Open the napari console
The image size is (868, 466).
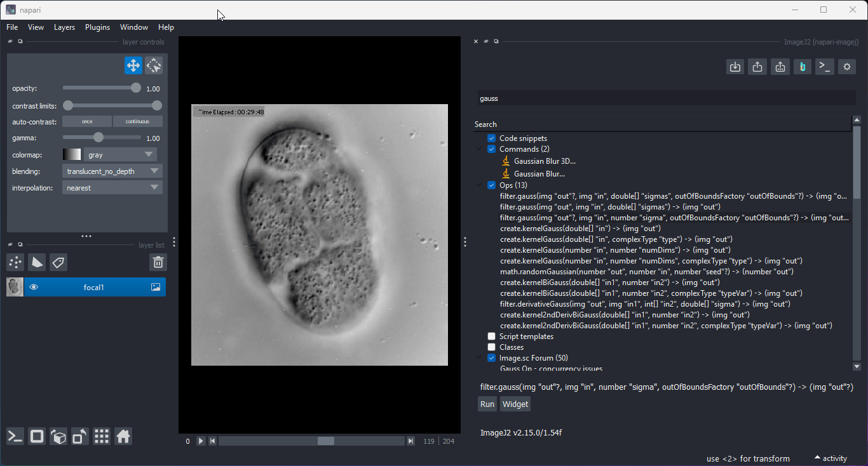point(15,436)
